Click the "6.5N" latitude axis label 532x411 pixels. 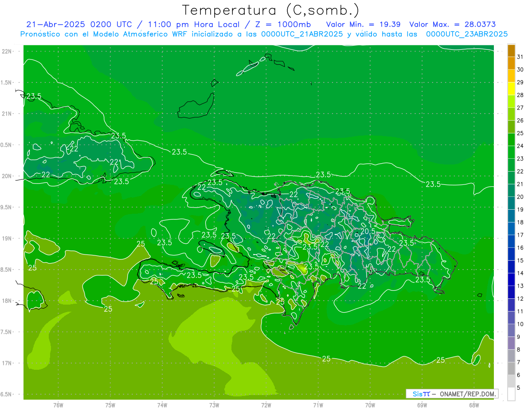pyautogui.click(x=7, y=394)
